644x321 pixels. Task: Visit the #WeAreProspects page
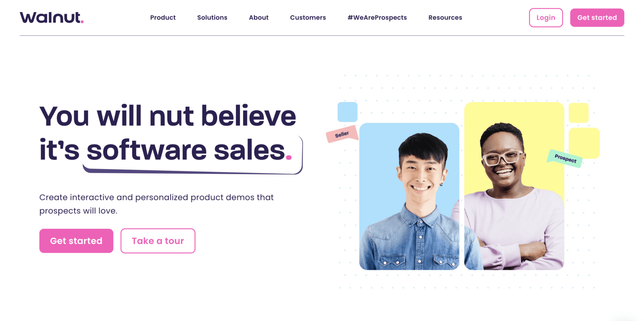click(x=377, y=17)
